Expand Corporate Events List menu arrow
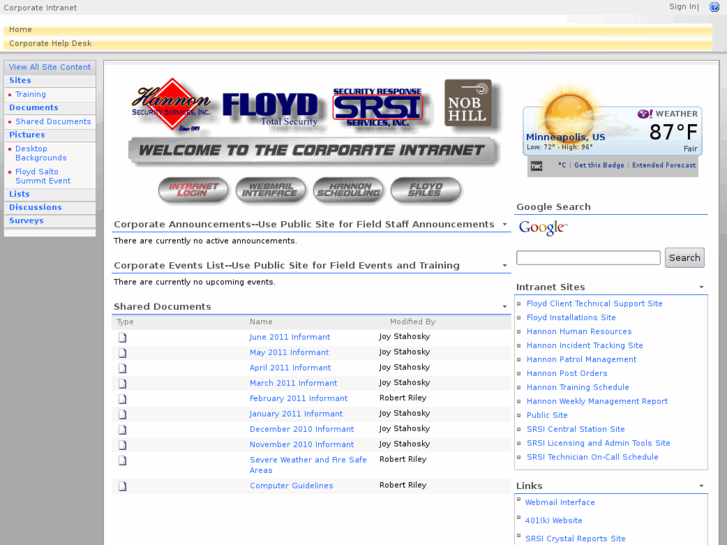 coord(504,266)
